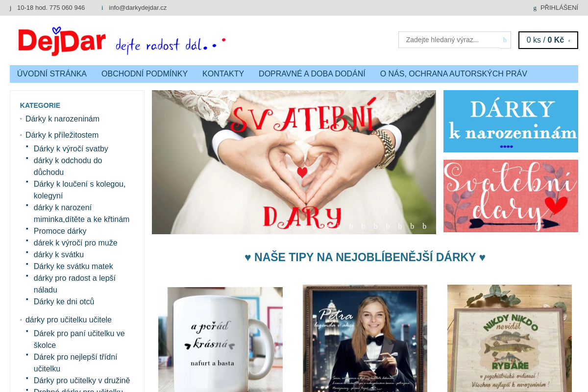The height and width of the screenshot is (392, 588).
Task: Go to DOPRAVNÉ A DOBA DODÁNÍ page
Action: click(312, 74)
